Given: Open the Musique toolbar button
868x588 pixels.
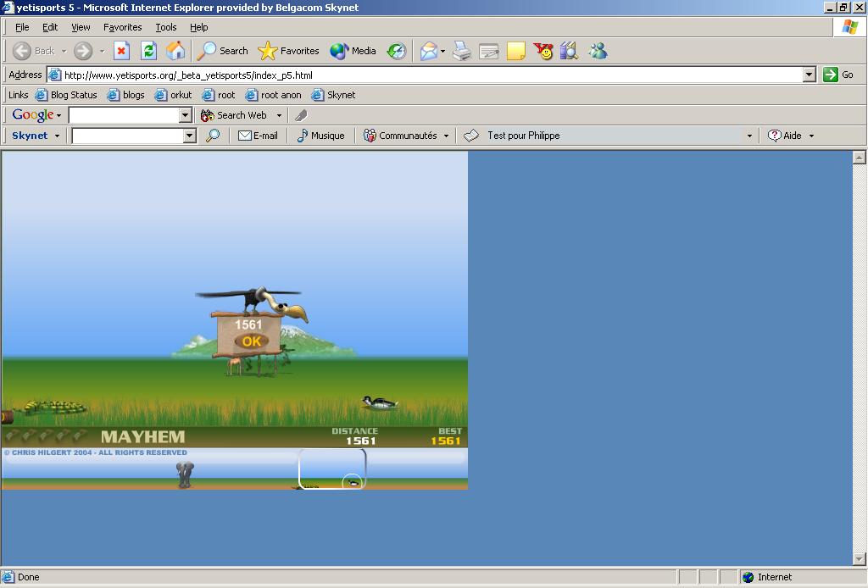Looking at the screenshot, I should click(320, 136).
